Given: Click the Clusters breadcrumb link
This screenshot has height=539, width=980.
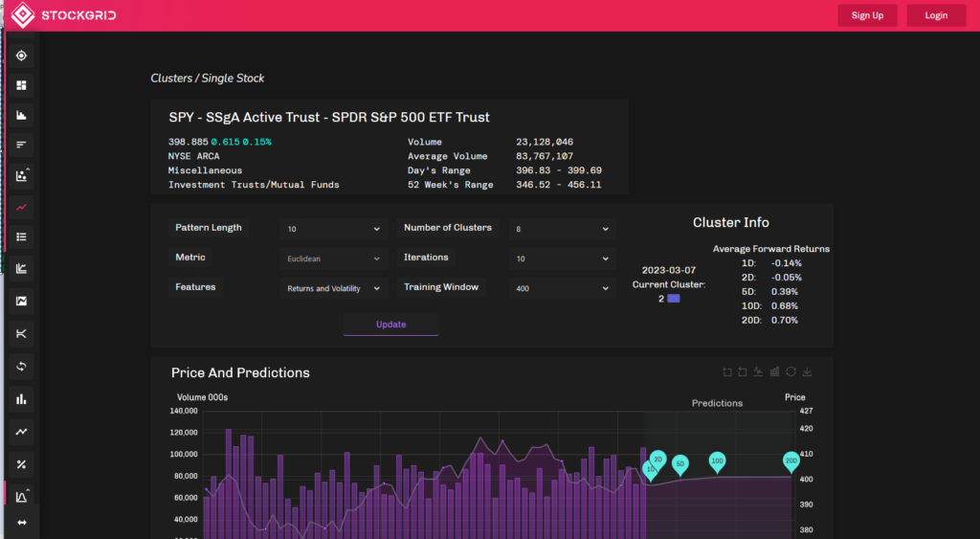Looking at the screenshot, I should coord(171,79).
